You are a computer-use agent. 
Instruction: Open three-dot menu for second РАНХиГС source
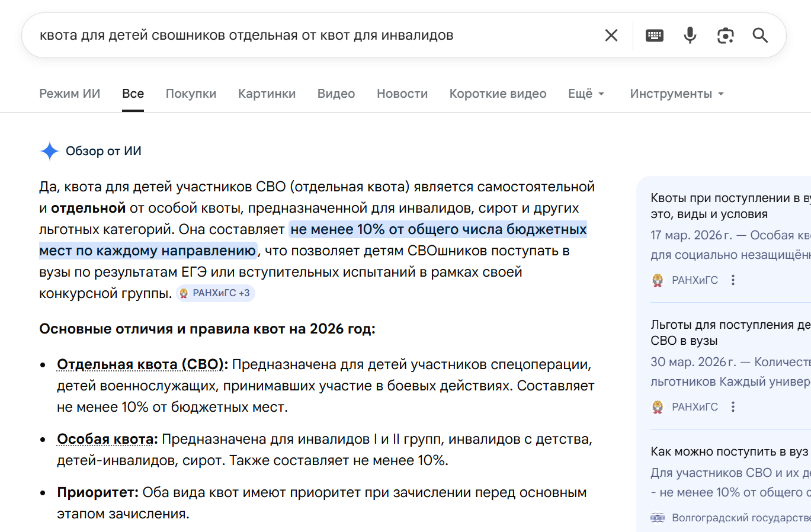click(733, 407)
